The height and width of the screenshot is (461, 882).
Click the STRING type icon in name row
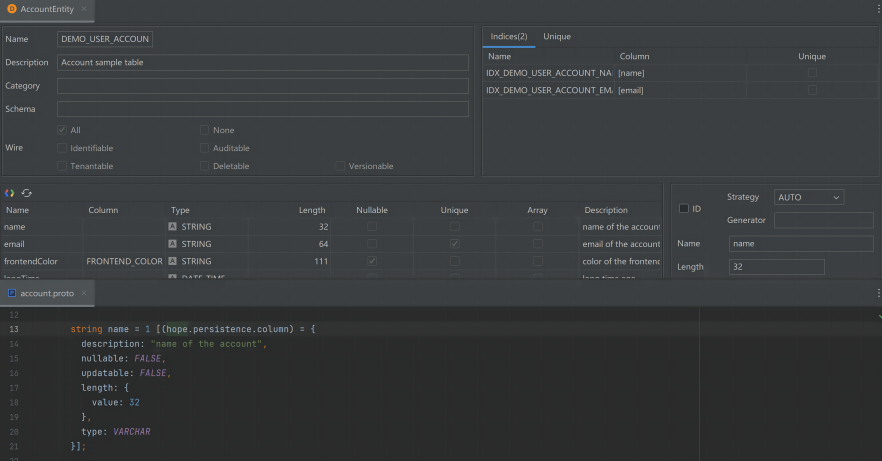[x=173, y=227]
